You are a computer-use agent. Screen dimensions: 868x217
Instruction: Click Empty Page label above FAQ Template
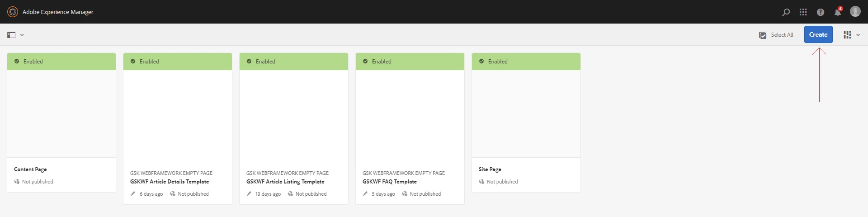[404, 173]
